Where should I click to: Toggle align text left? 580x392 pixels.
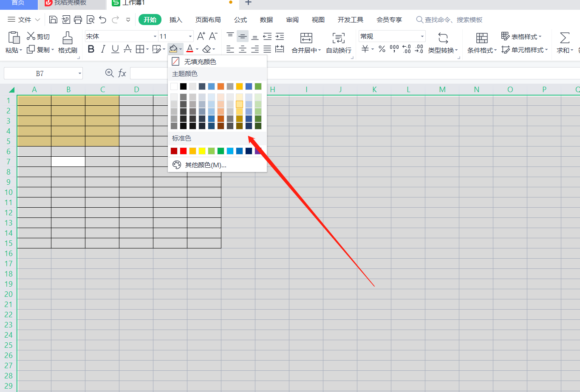[230, 49]
